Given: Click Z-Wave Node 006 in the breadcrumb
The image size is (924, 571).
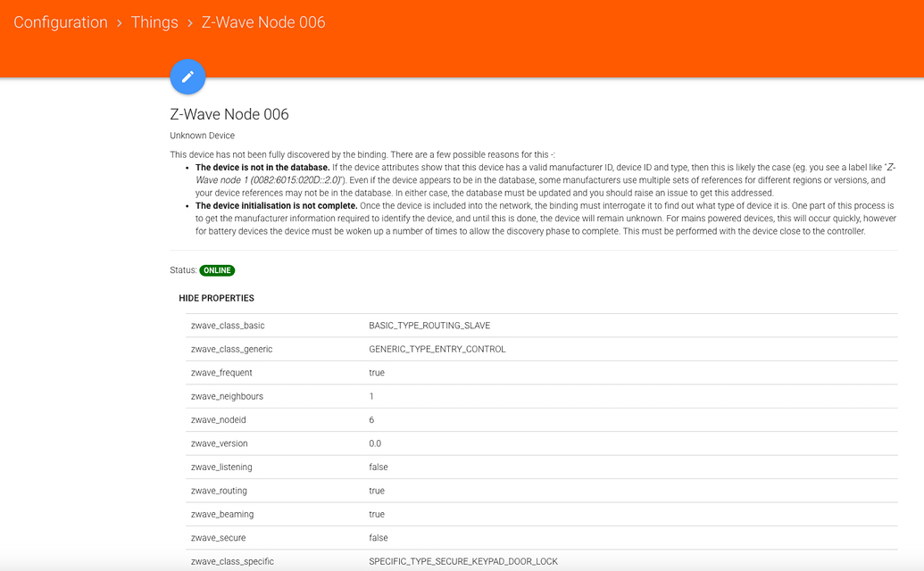Looking at the screenshot, I should (263, 22).
